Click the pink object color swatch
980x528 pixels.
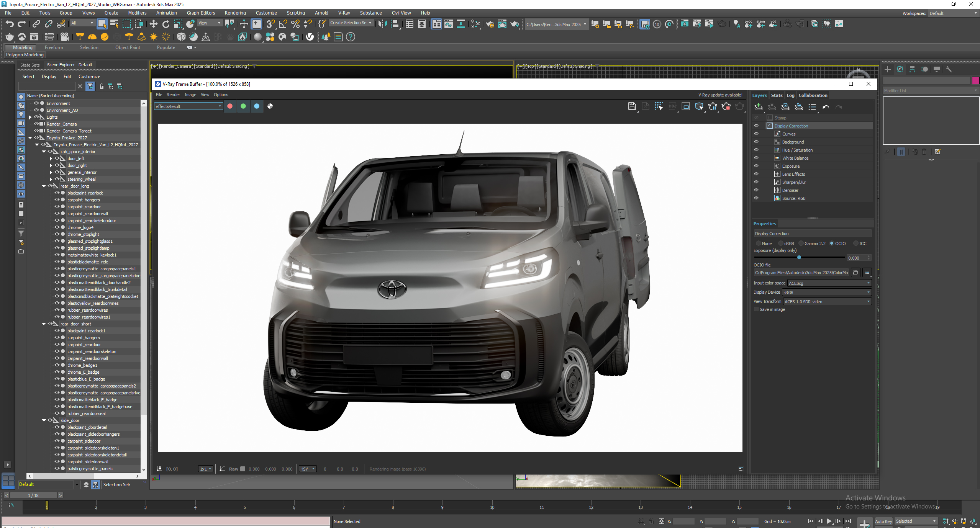click(975, 80)
